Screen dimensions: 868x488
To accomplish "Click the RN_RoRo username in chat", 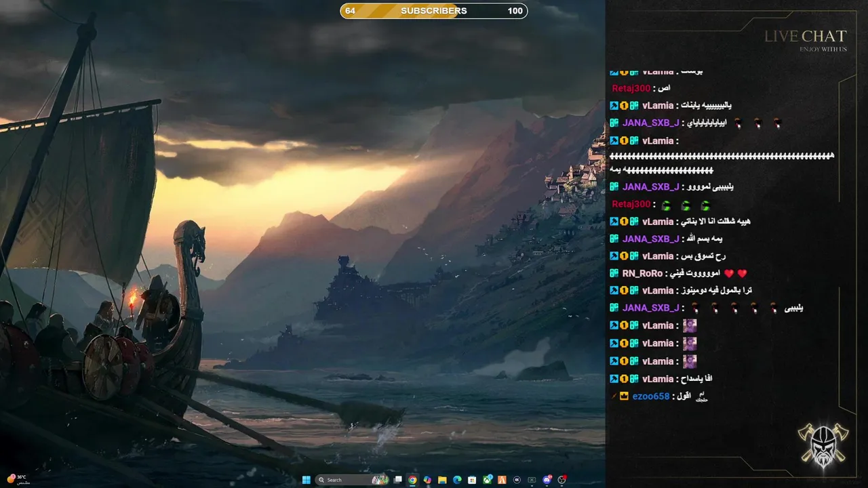I will point(642,273).
